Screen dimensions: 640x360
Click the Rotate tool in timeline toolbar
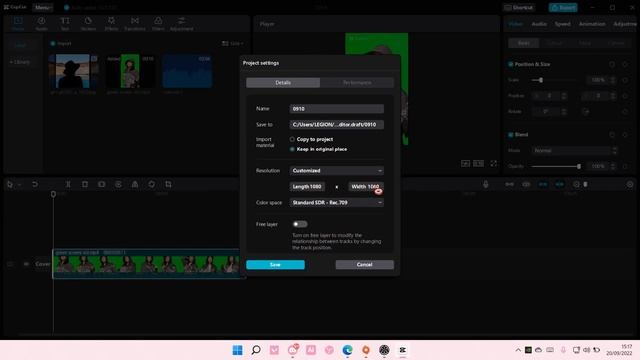pos(151,184)
